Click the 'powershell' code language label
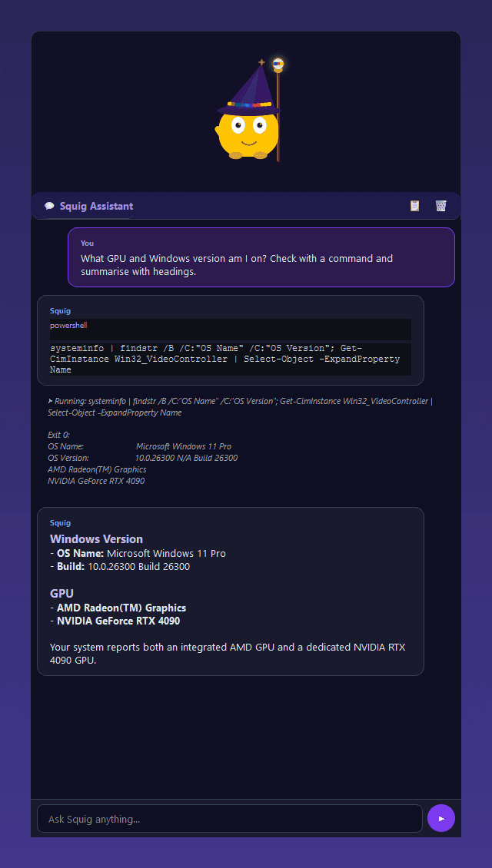Viewport: 492px width, 868px height. click(x=68, y=326)
